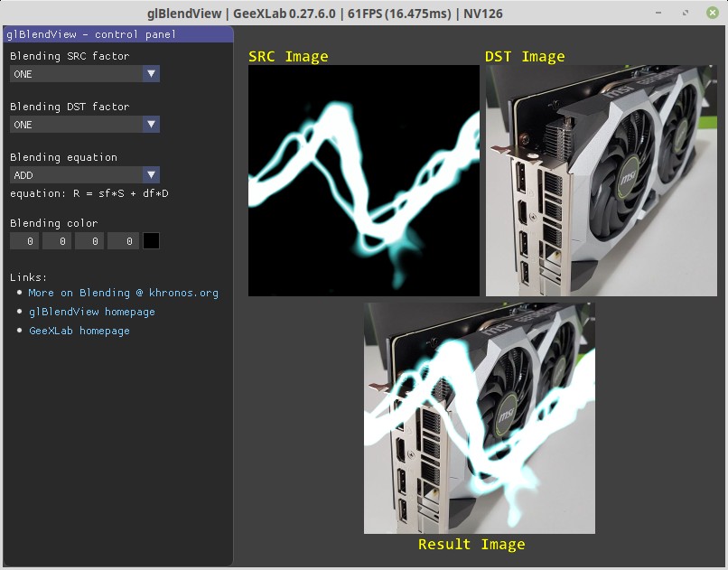Maximize the glBlendView window

686,13
